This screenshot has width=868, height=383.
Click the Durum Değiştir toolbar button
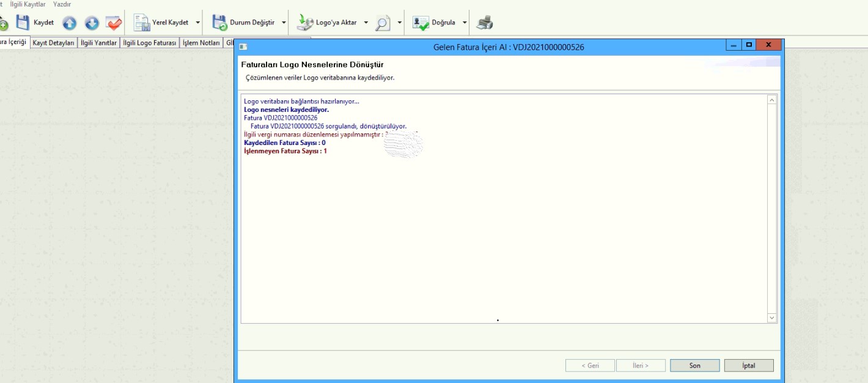(x=243, y=23)
